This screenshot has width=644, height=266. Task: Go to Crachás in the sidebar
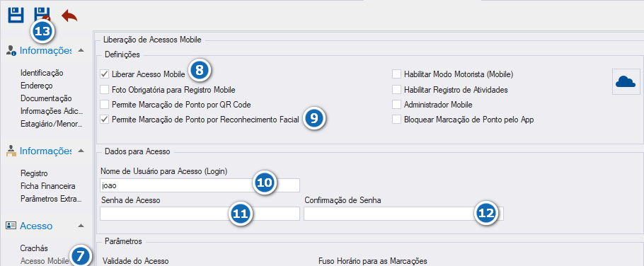point(34,248)
